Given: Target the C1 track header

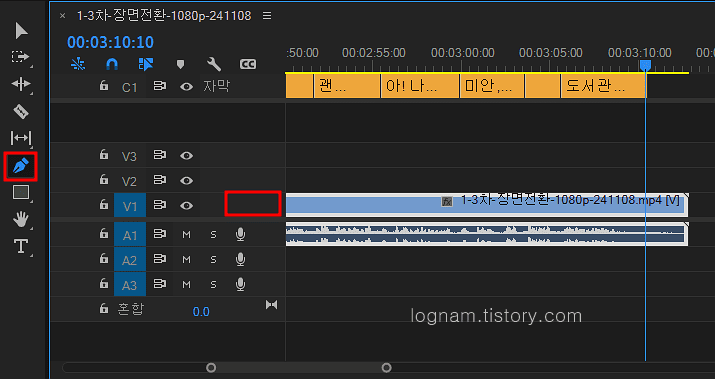Looking at the screenshot, I should pos(130,87).
